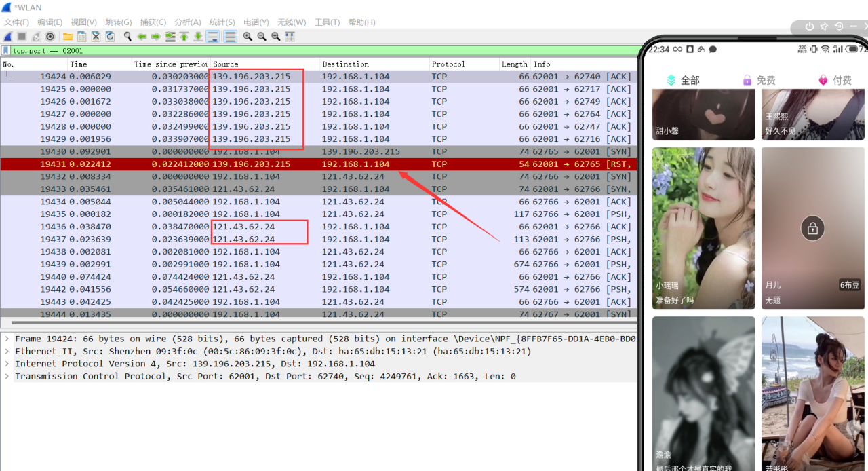
Task: Toggle packet list colorization
Action: 230,37
